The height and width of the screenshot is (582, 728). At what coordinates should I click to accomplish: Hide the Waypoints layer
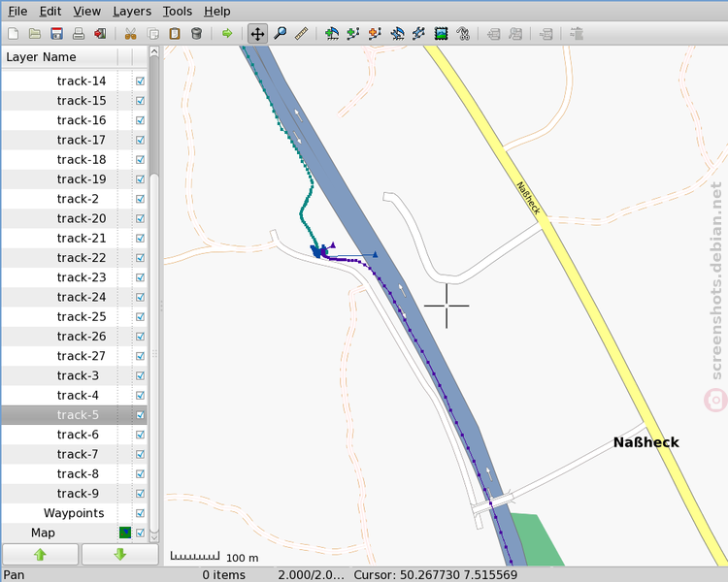click(140, 513)
